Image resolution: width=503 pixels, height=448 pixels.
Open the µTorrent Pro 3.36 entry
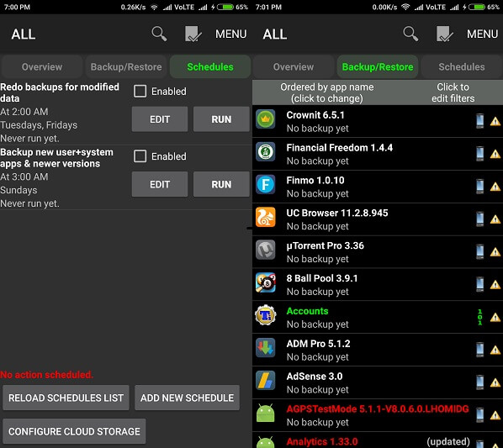click(378, 252)
